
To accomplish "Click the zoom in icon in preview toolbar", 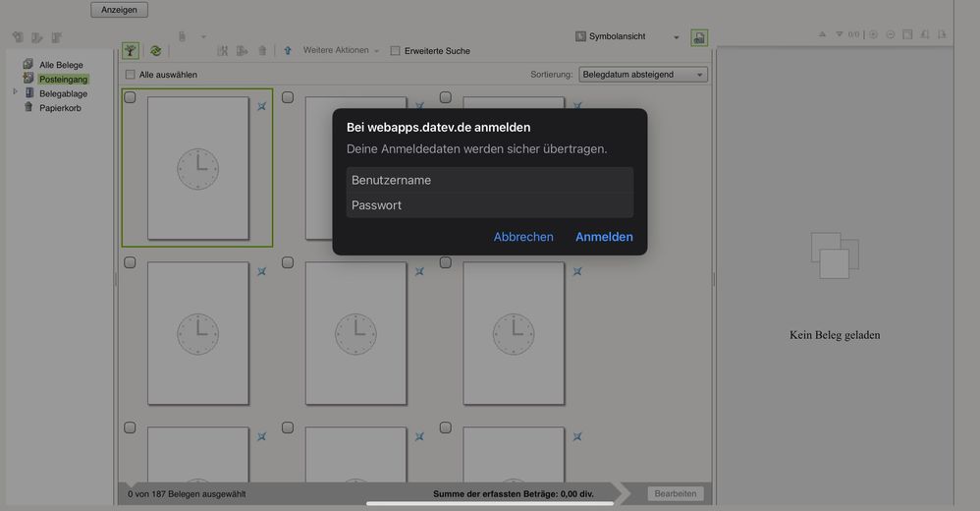I will [873, 34].
